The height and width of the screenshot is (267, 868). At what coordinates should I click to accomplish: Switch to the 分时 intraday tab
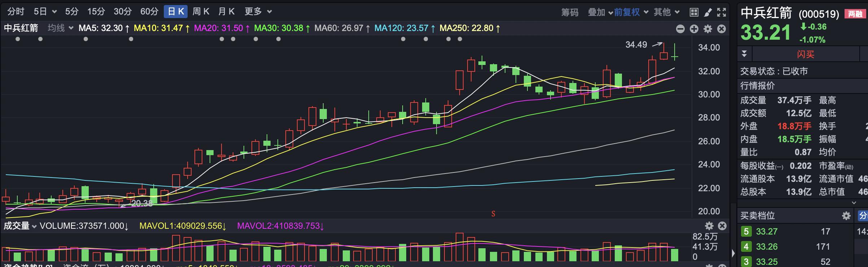point(16,12)
